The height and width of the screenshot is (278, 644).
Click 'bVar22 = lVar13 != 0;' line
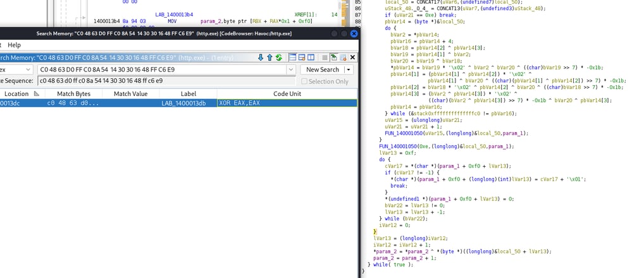416,205
